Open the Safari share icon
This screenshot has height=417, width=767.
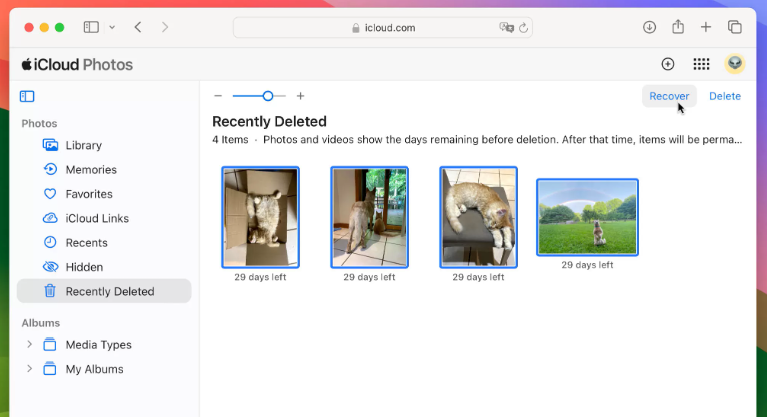[677, 27]
